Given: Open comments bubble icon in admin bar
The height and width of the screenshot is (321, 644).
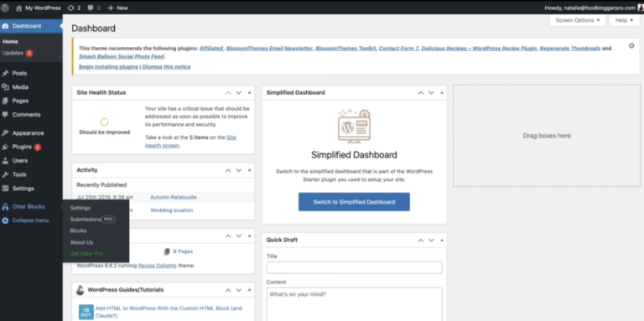Looking at the screenshot, I should 91,8.
